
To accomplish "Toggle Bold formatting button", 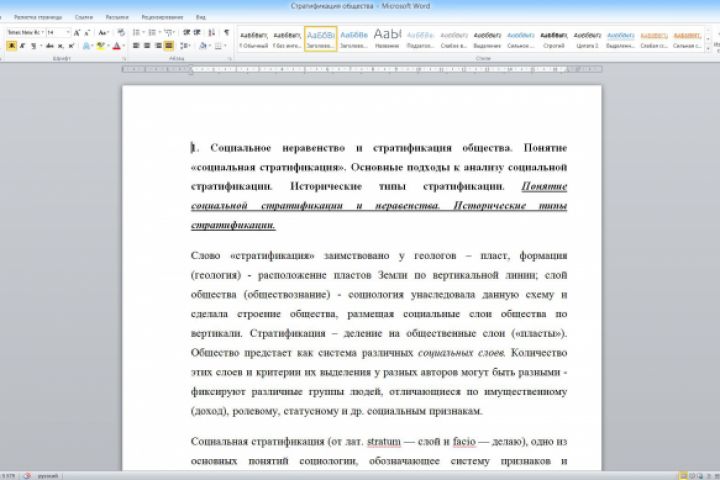I will (x=11, y=45).
